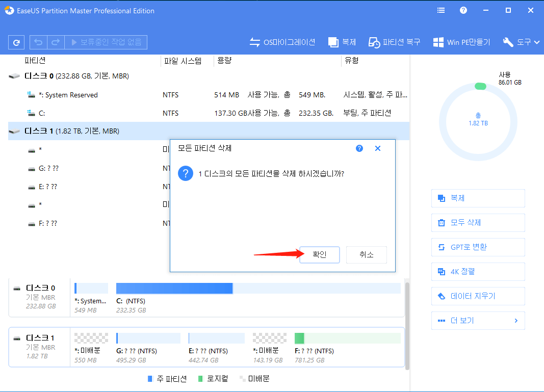This screenshot has height=392, width=544.
Task: Confirm deletion with 확인 button
Action: tap(320, 254)
